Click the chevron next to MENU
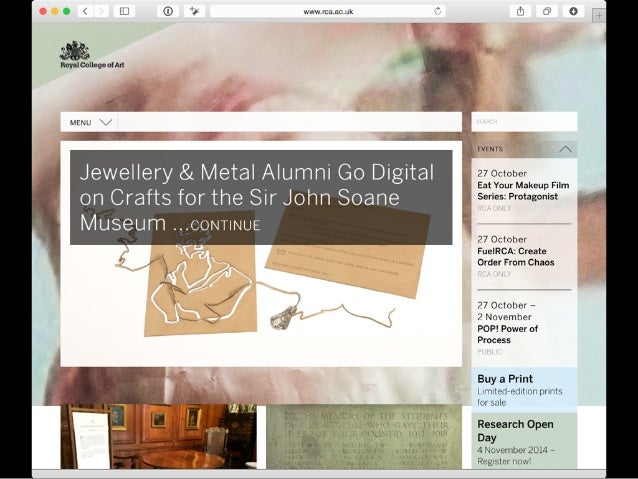 click(x=106, y=122)
